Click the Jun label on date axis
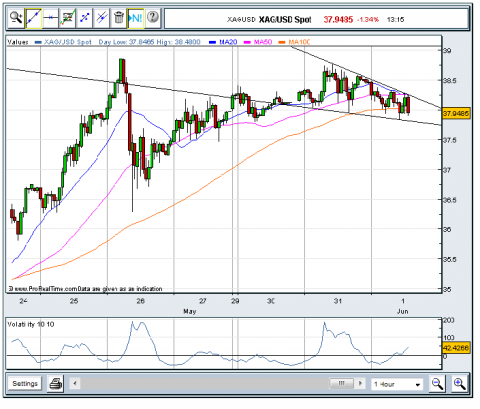 point(403,311)
